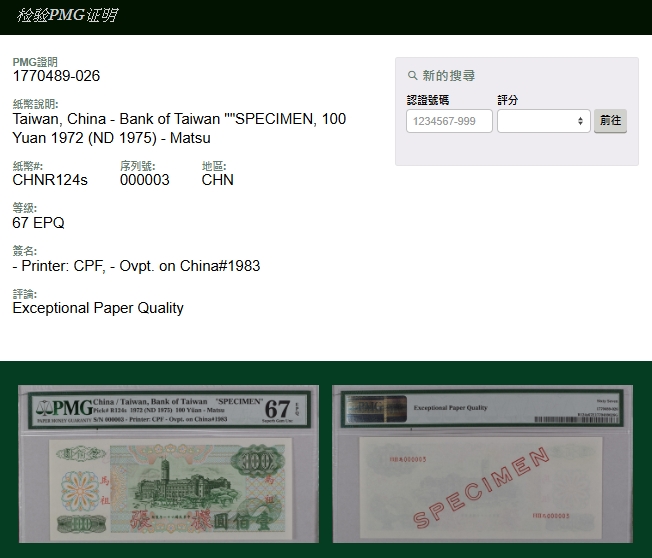The height and width of the screenshot is (558, 652).
Task: Click the note number CHNR124s
Action: [x=50, y=180]
